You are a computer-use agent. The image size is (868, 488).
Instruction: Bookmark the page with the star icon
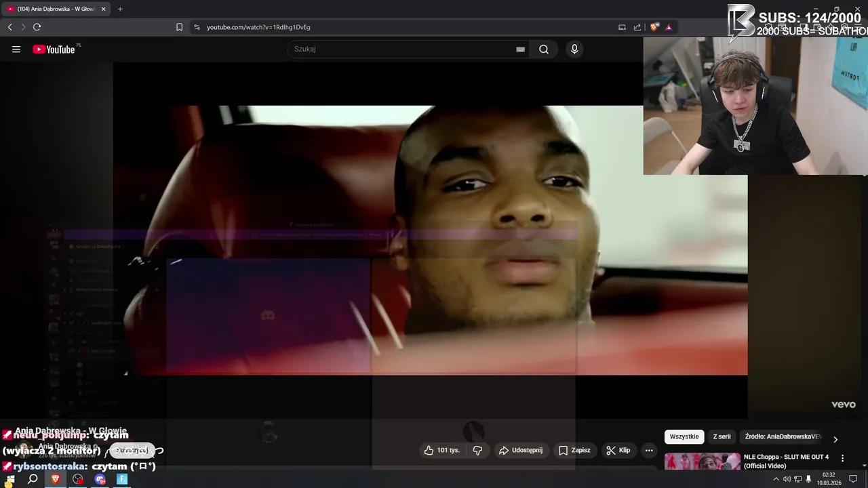(178, 27)
